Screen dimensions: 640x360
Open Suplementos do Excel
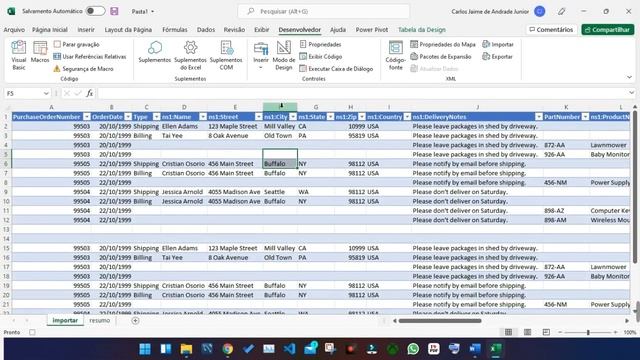[190, 56]
